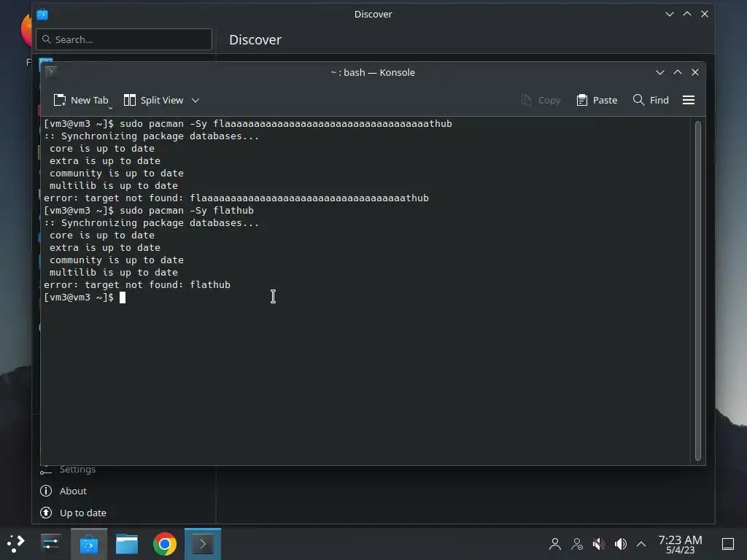Switch to Konsole in taskbar
Viewport: 747px width, 560px height.
tap(203, 544)
